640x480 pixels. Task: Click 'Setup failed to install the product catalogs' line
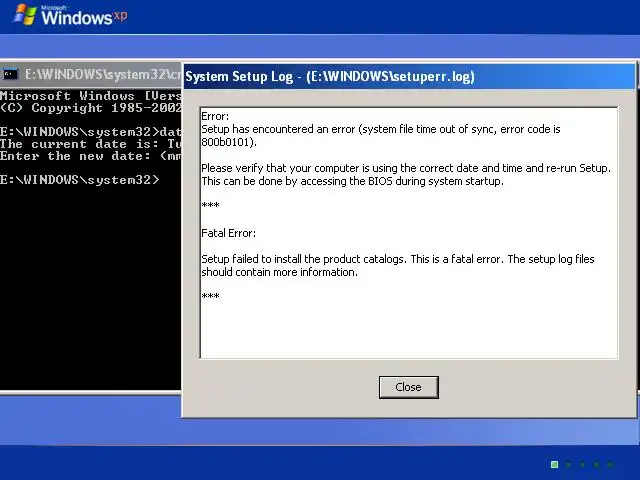[398, 259]
